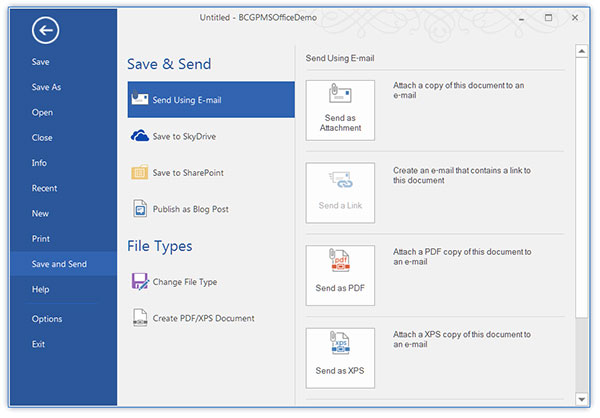Open the Options menu entry

[46, 319]
